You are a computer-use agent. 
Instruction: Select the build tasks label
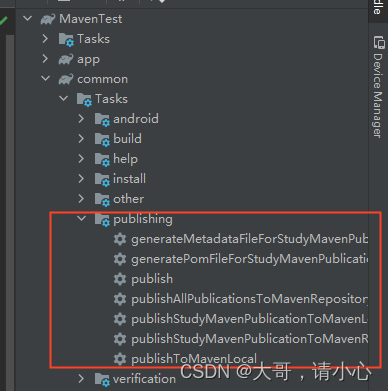127,139
